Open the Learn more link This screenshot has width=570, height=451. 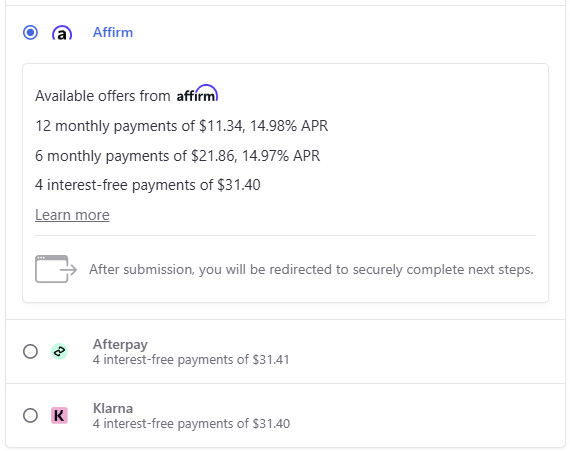pyautogui.click(x=72, y=215)
